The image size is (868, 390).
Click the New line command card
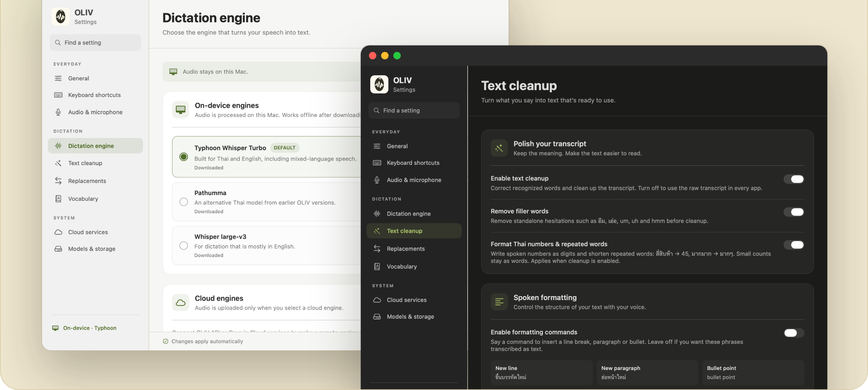pos(541,373)
